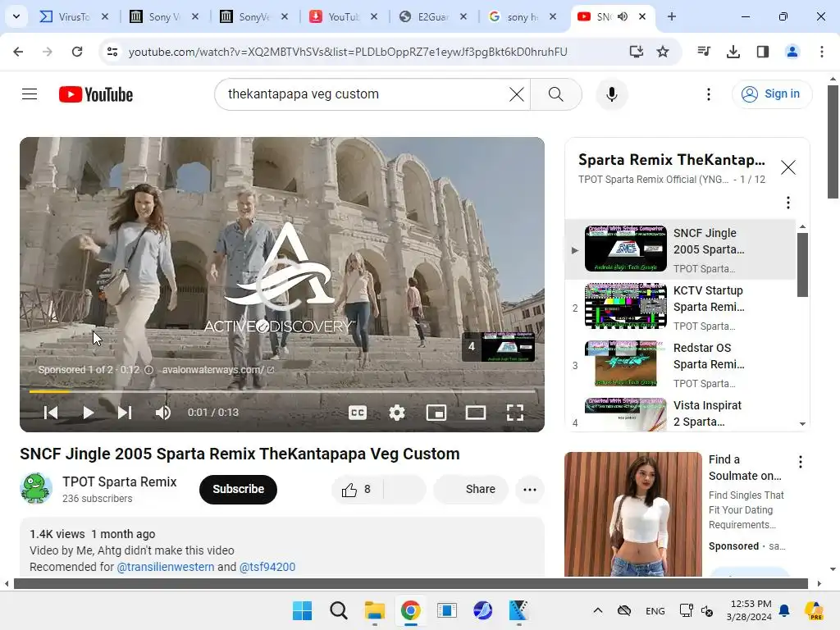Show hidden system tray icons chevron

tap(598, 610)
